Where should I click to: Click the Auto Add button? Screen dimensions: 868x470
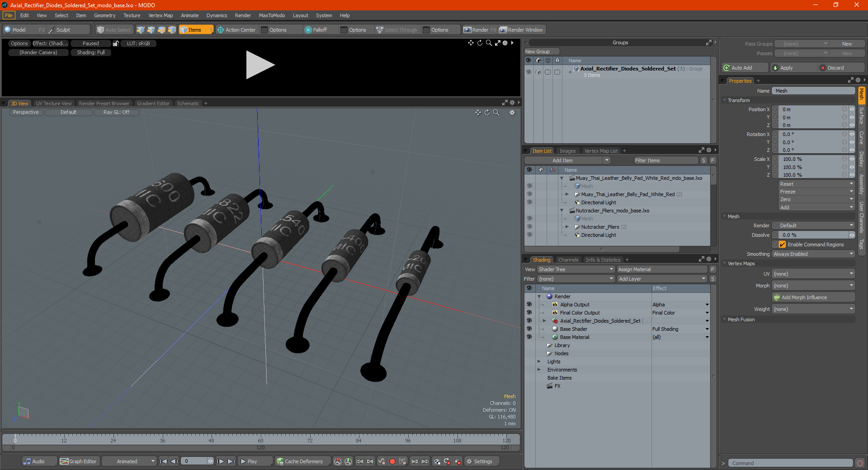tap(745, 68)
